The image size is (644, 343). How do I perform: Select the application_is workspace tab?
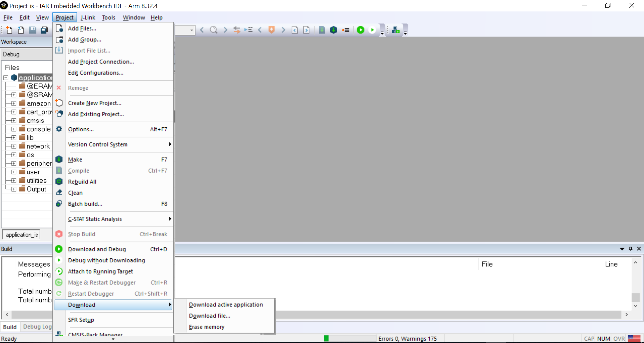22,234
